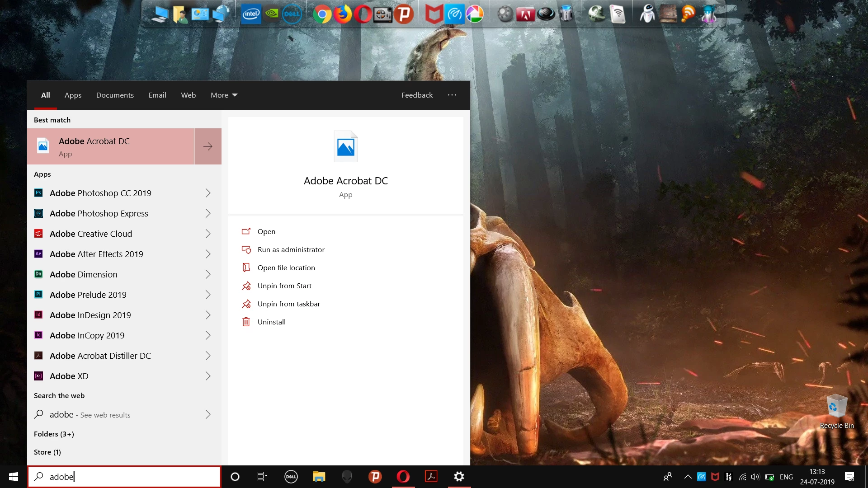Open Firefox from the top dock
This screenshot has width=868, height=488.
[343, 14]
